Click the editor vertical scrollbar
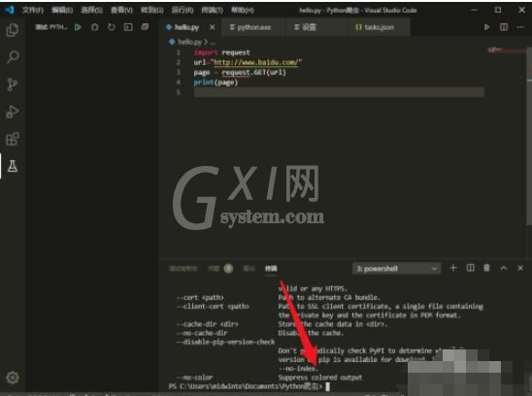This screenshot has height=396, width=532. [x=529, y=136]
